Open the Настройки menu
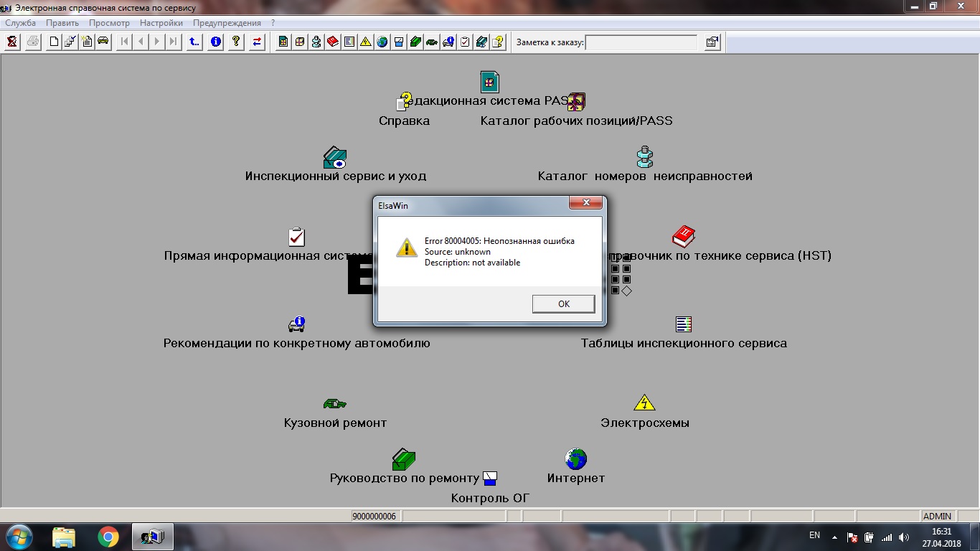This screenshot has height=551, width=980. coord(161,23)
